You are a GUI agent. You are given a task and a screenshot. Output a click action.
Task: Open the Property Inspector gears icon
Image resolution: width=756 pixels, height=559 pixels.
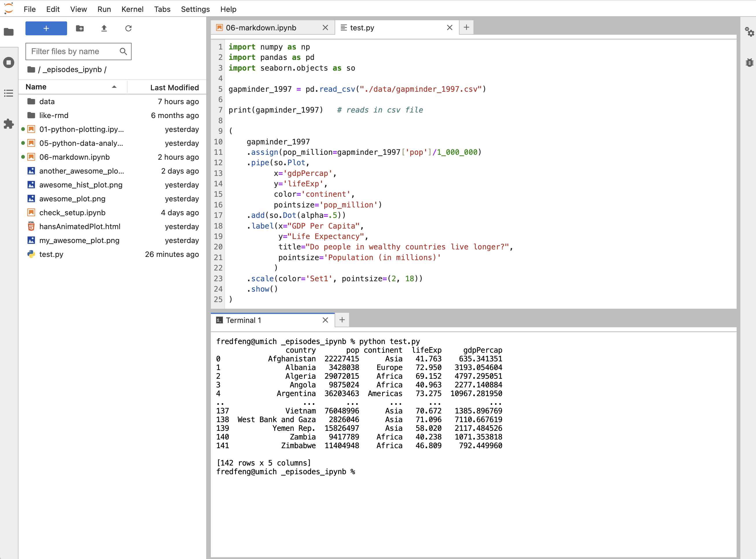[x=749, y=32]
